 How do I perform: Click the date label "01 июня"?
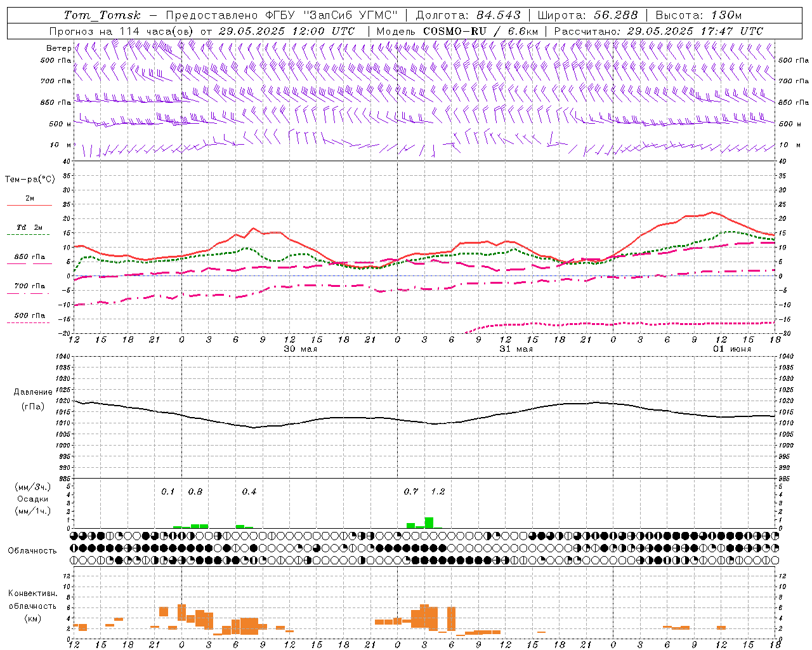pos(731,349)
